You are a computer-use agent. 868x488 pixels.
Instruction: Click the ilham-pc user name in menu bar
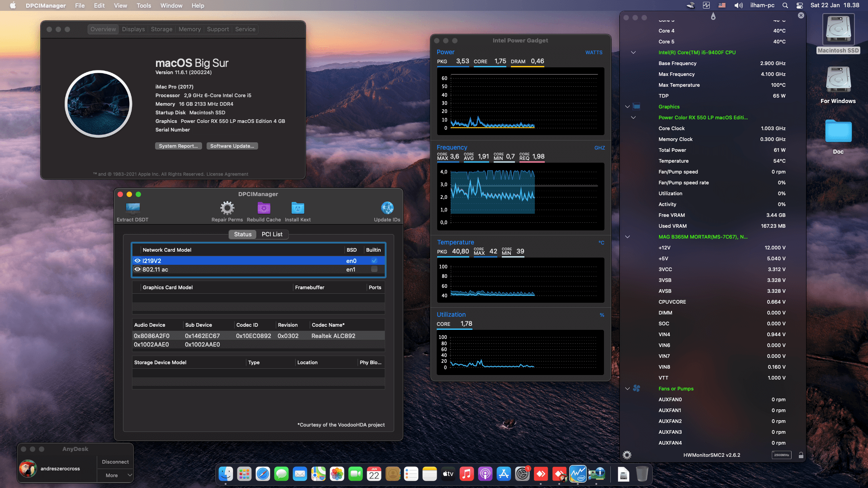(762, 5)
